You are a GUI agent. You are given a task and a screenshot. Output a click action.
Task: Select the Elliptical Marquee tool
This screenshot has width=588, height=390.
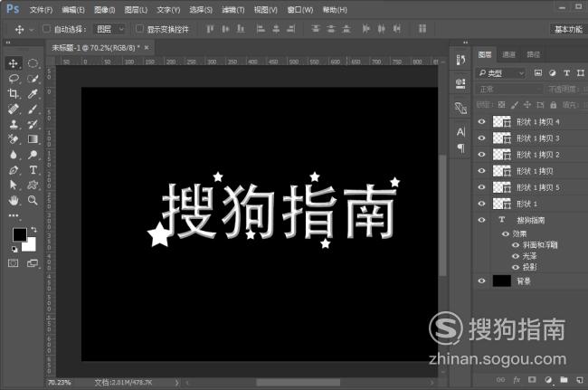click(x=33, y=63)
